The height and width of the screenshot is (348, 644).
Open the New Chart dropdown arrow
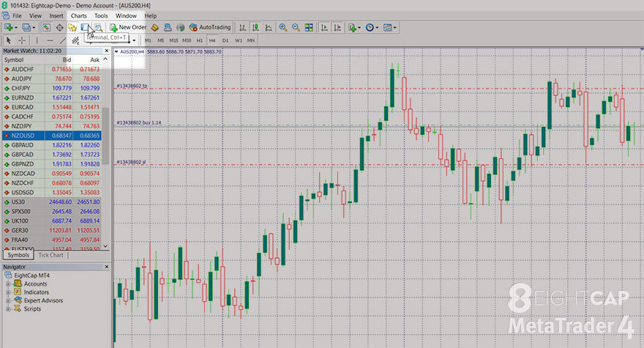coord(15,28)
